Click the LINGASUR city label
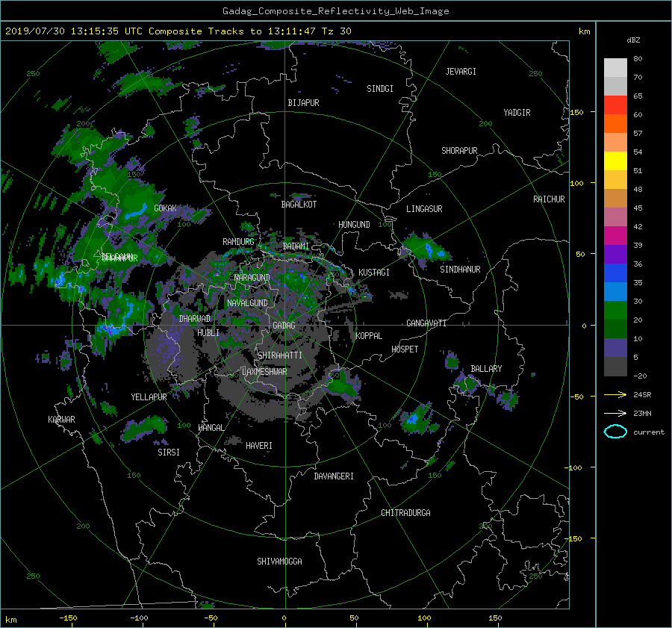 click(x=424, y=209)
